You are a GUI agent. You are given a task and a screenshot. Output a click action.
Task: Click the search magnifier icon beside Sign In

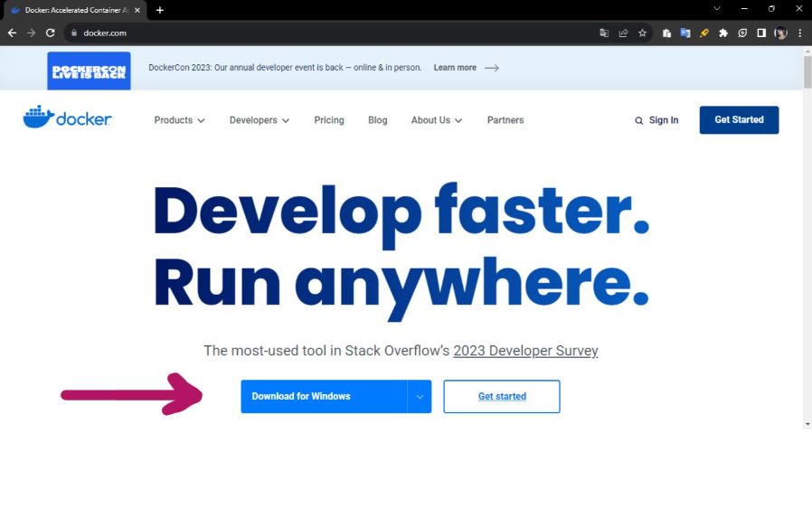pos(639,120)
